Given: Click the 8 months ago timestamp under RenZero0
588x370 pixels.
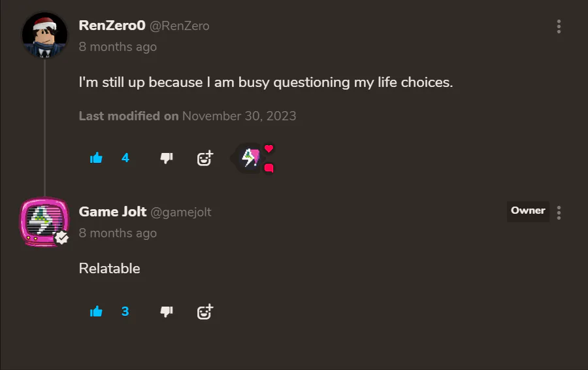Looking at the screenshot, I should coord(118,47).
